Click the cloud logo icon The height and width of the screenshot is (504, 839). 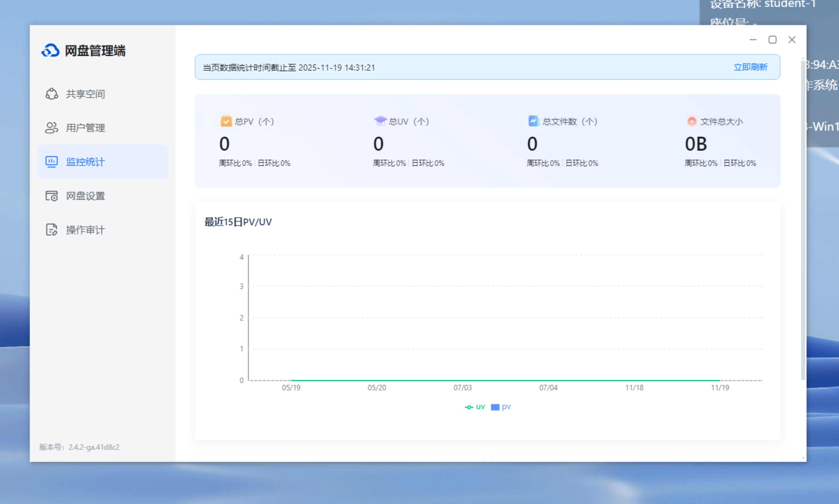[50, 51]
